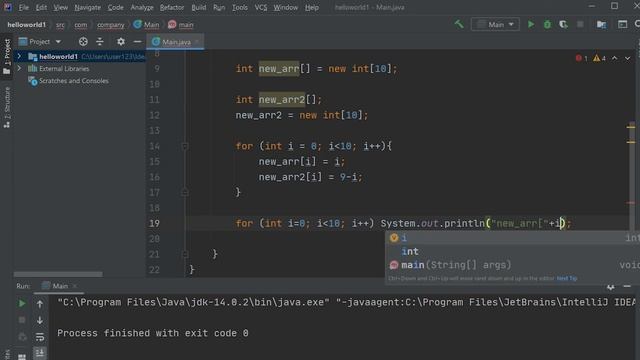Image resolution: width=640 pixels, height=360 pixels.
Task: Click the down arrow in Run panel
Action: pyautogui.click(x=40, y=320)
